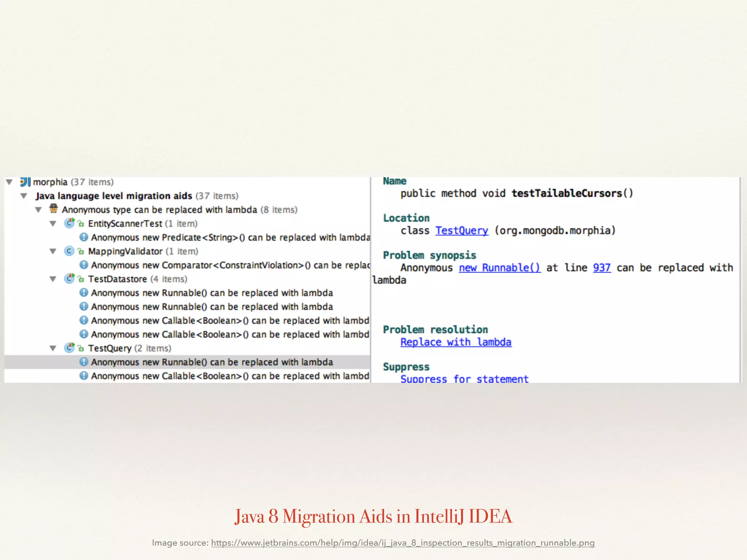Viewport: 747px width, 560px height.
Task: Click the MappingValidator class icon
Action: 69,251
